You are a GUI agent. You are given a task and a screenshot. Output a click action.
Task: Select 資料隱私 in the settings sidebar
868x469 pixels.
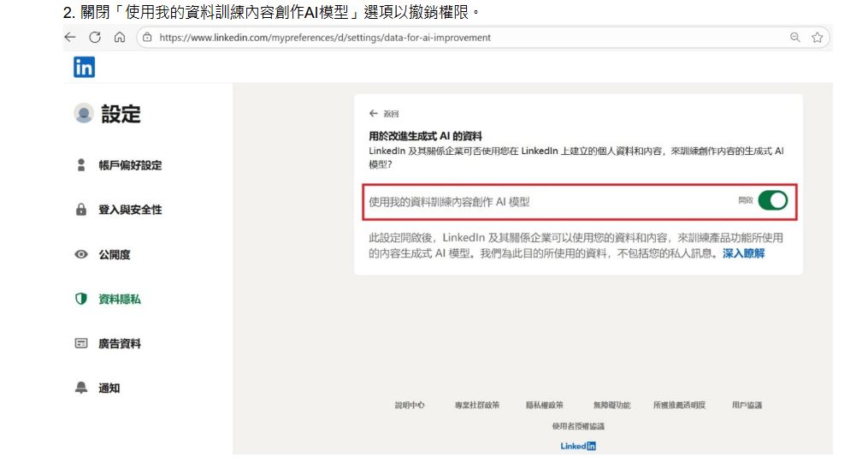119,299
